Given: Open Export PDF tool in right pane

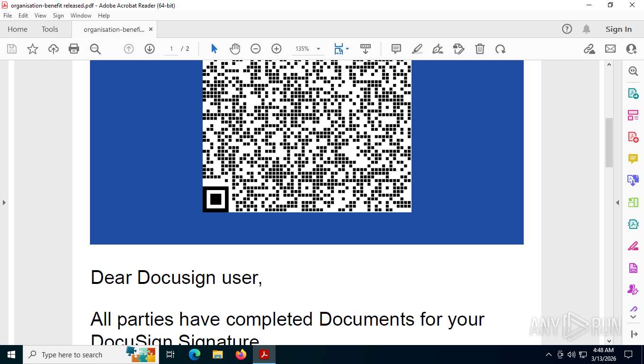Looking at the screenshot, I should click(633, 93).
